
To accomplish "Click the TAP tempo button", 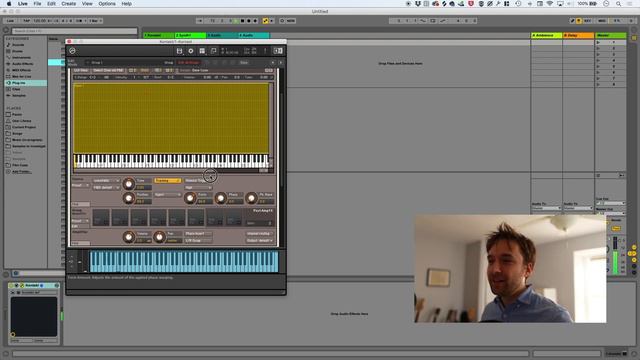I will [x=26, y=21].
